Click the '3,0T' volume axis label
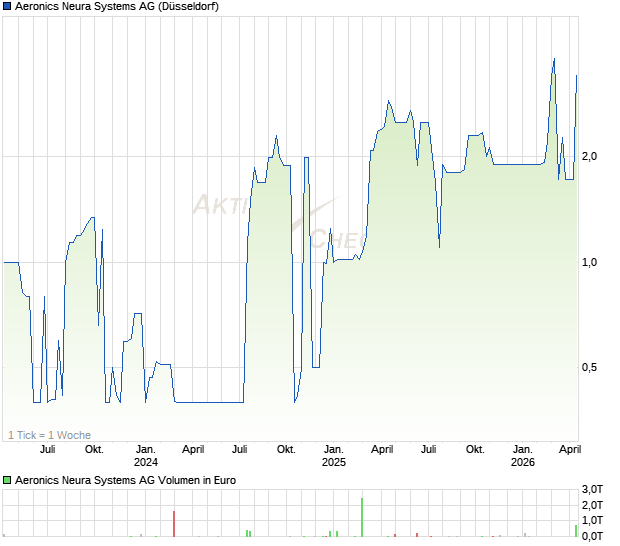Image resolution: width=620 pixels, height=546 pixels. (x=592, y=489)
